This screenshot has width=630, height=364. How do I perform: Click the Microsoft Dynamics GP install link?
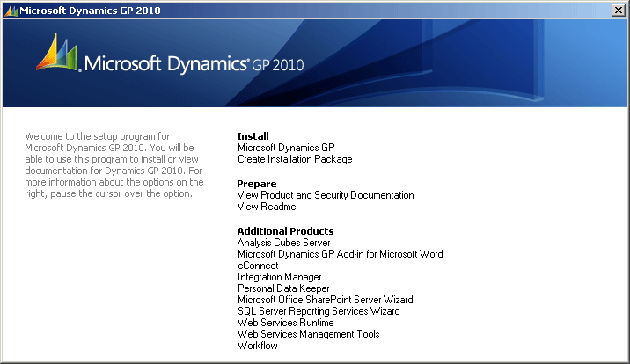(286, 148)
